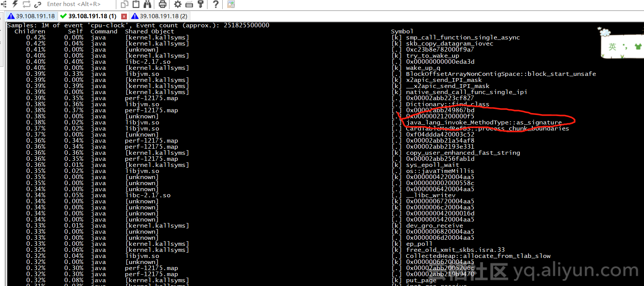Image resolution: width=644 pixels, height=286 pixels.
Task: Close the 39.108.191.18 (1) tab
Action: [x=124, y=16]
